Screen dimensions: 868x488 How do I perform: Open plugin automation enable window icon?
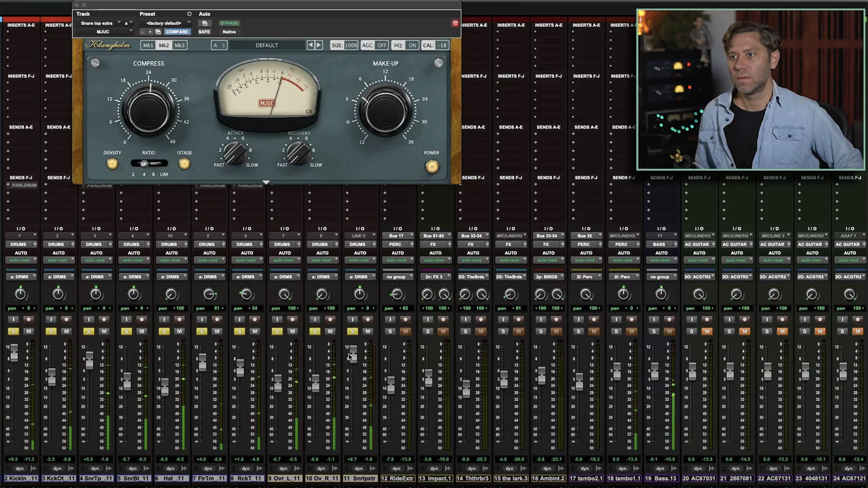204,23
